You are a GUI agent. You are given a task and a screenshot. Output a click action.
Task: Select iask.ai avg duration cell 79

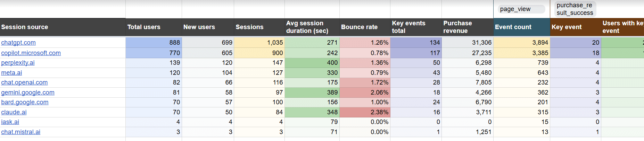[312, 122]
